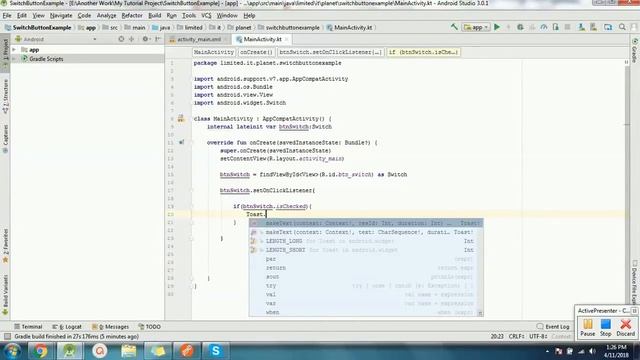Image resolution: width=640 pixels, height=360 pixels.
Task: Open project panel settings gear
Action: 145,39
